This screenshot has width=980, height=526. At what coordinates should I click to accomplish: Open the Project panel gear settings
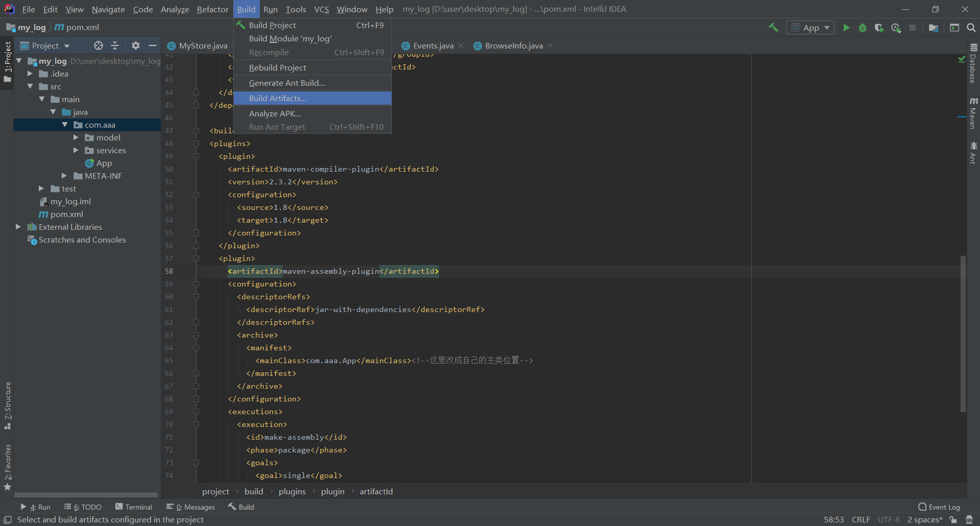click(x=135, y=45)
